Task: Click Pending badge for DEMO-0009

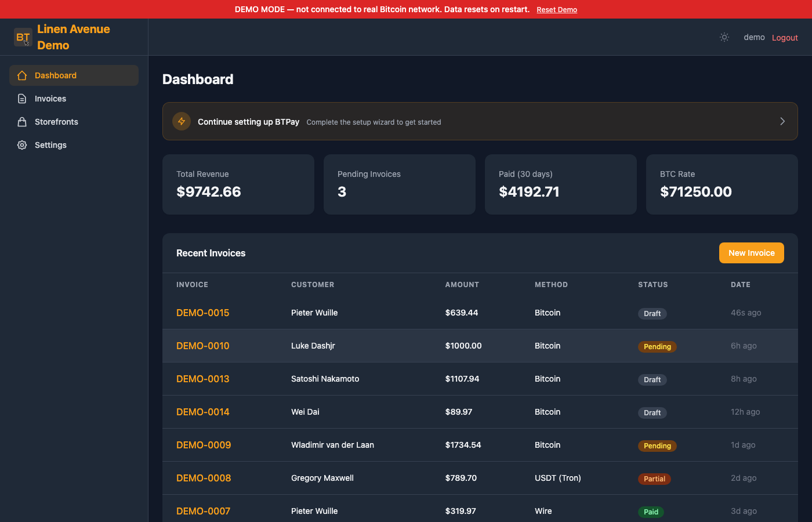Action: 657,446
